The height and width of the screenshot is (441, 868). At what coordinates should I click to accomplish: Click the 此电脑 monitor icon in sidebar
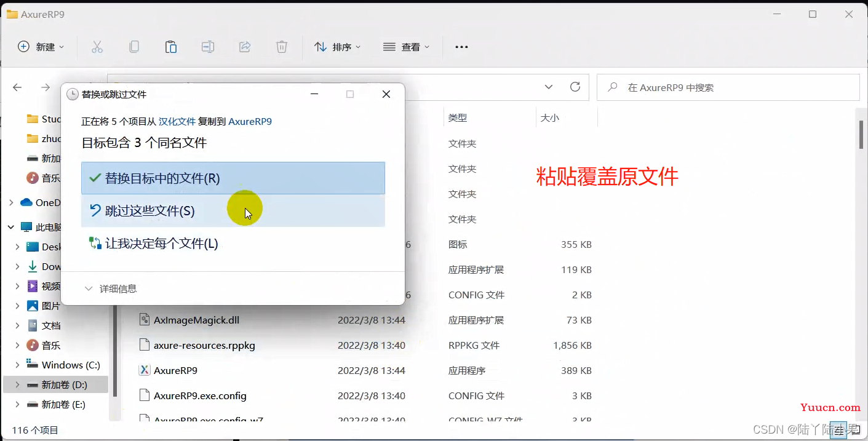(x=26, y=227)
